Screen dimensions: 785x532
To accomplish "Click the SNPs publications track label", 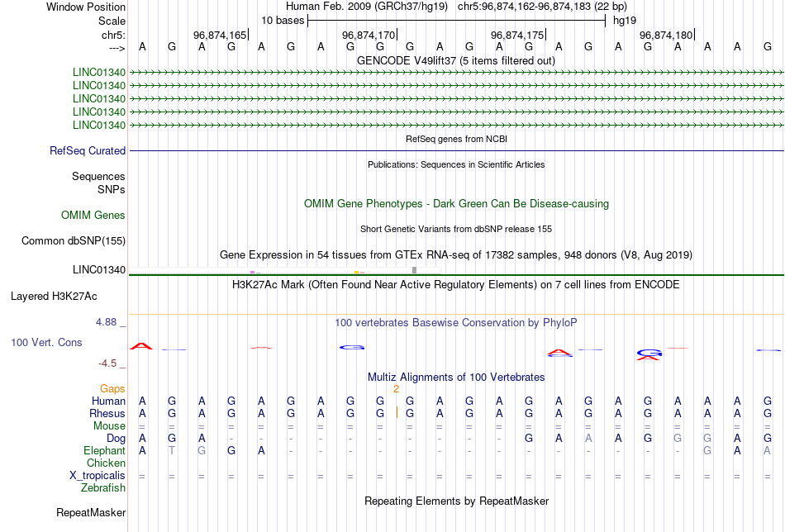I will pyautogui.click(x=112, y=189).
